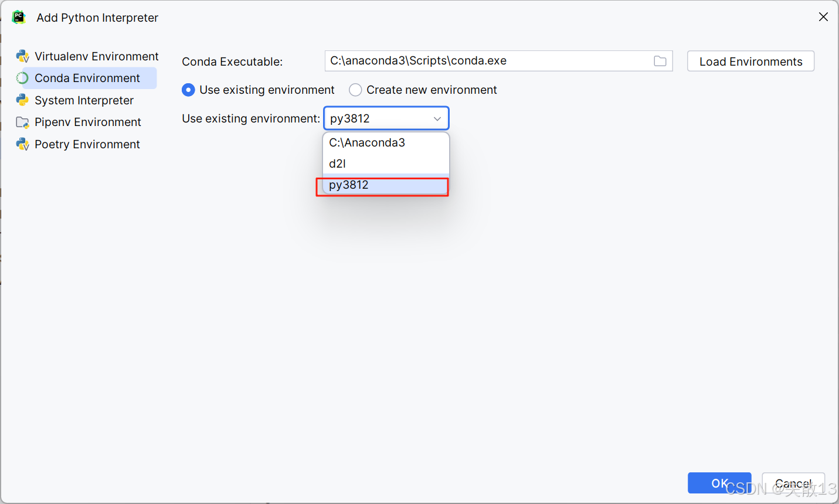Viewport: 839px width, 504px height.
Task: Open System Interpreter option
Action: (86, 100)
